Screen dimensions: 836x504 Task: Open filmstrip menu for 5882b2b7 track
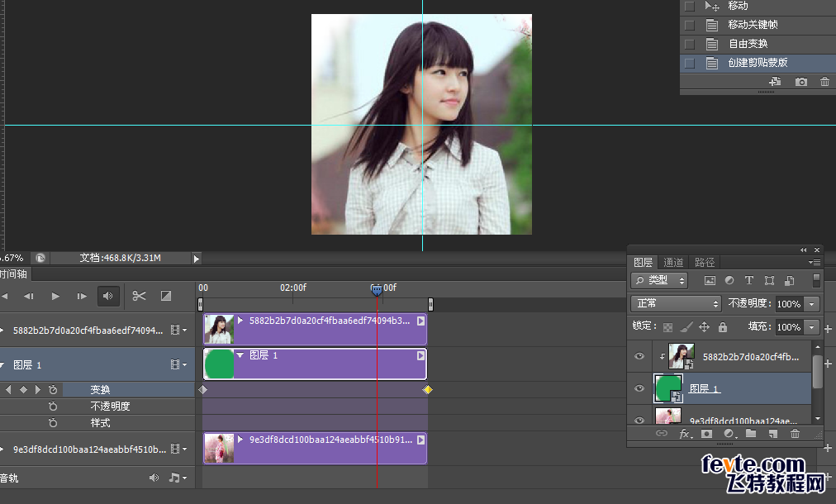(178, 330)
